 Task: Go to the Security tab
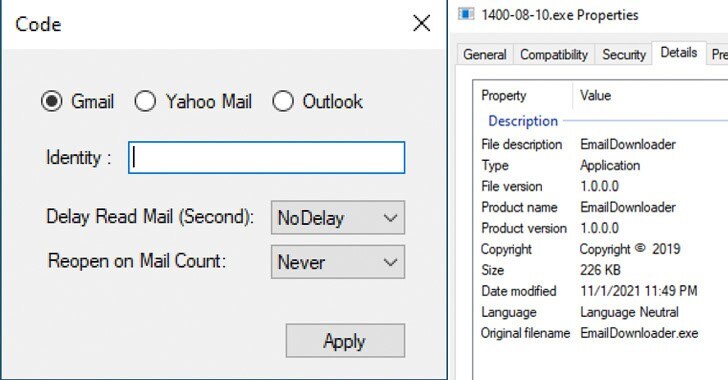(624, 54)
